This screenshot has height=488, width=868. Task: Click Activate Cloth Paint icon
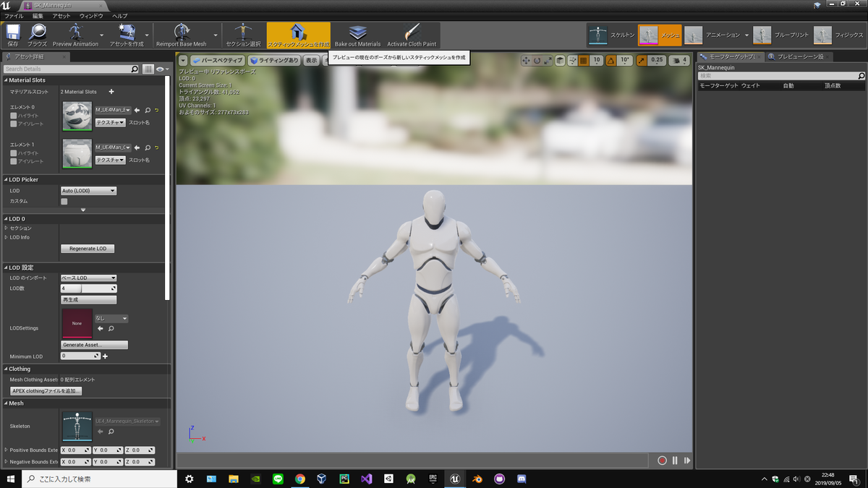pyautogui.click(x=412, y=34)
